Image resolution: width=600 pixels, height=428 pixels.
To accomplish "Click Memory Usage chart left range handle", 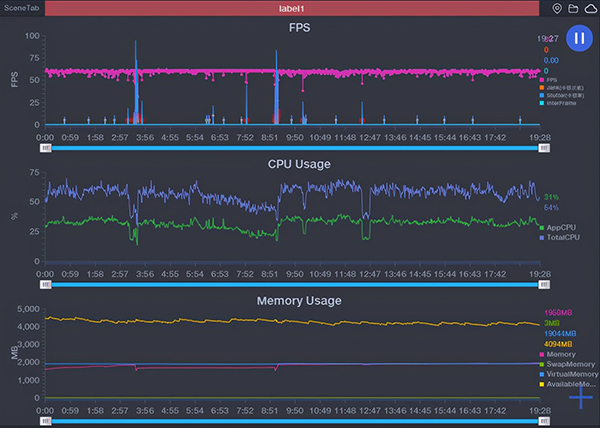I will (x=46, y=420).
